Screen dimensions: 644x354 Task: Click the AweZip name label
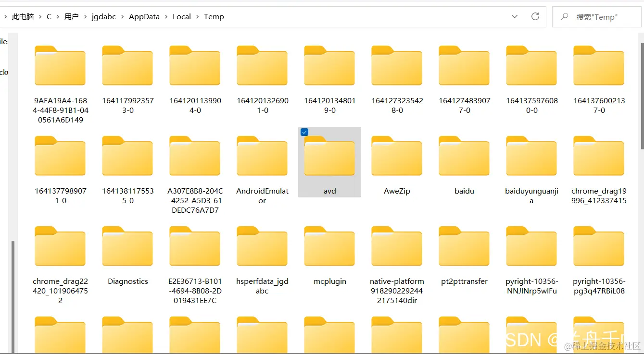pos(397,191)
